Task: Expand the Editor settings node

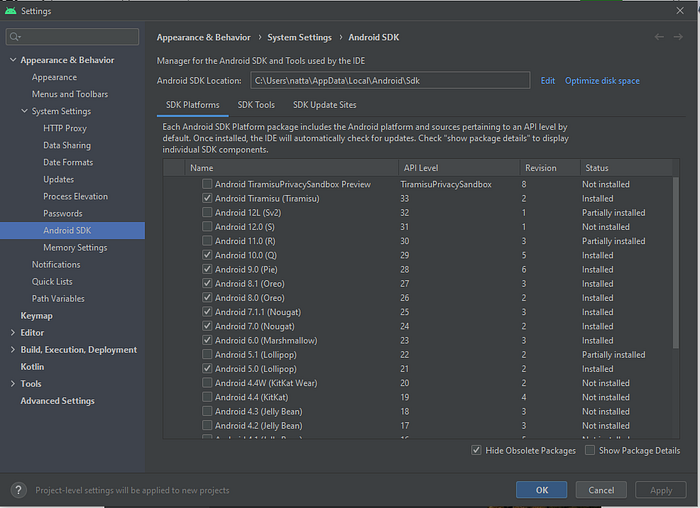Action: [13, 333]
